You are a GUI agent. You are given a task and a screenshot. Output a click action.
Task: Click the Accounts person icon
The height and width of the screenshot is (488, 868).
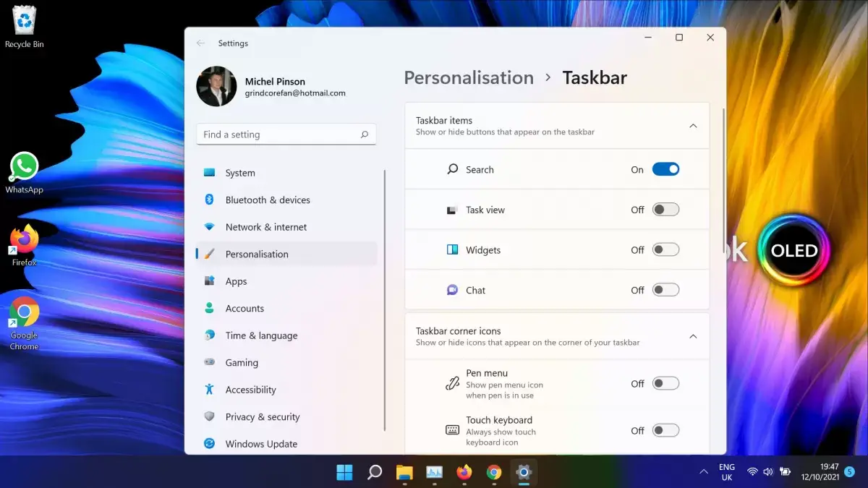(x=209, y=308)
